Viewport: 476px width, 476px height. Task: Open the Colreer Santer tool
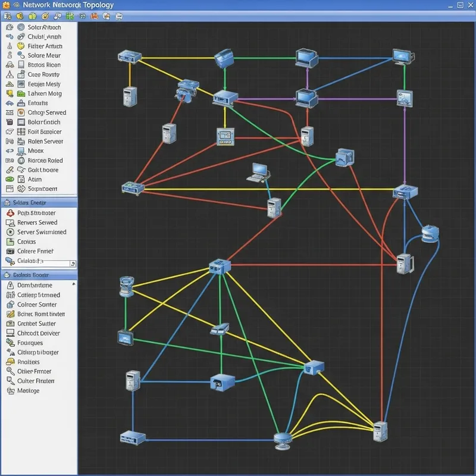(36, 304)
